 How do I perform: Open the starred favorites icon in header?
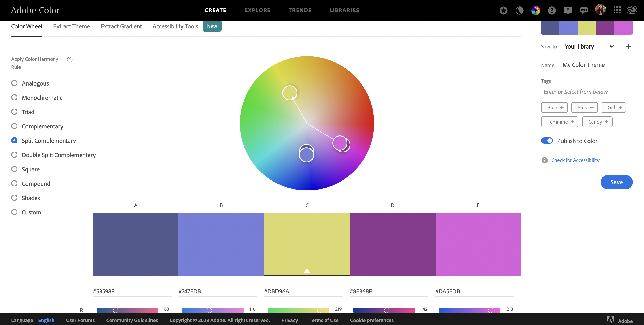[x=504, y=10]
